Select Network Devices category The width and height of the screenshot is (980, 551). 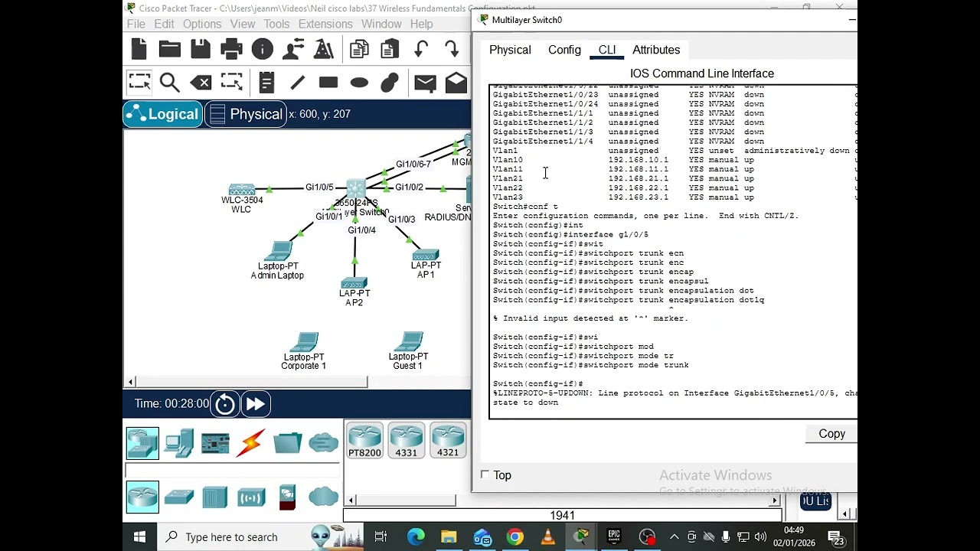click(142, 443)
